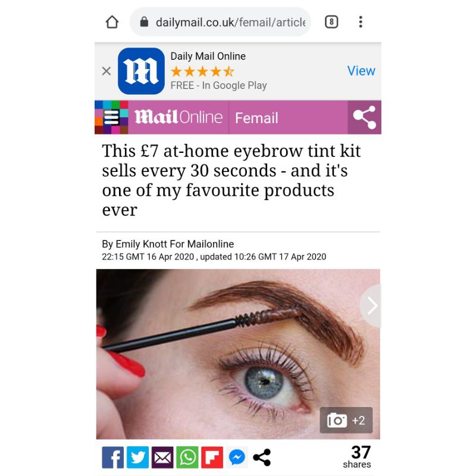Share article on Facebook
Image resolution: width=476 pixels, height=476 pixels.
[112, 457]
